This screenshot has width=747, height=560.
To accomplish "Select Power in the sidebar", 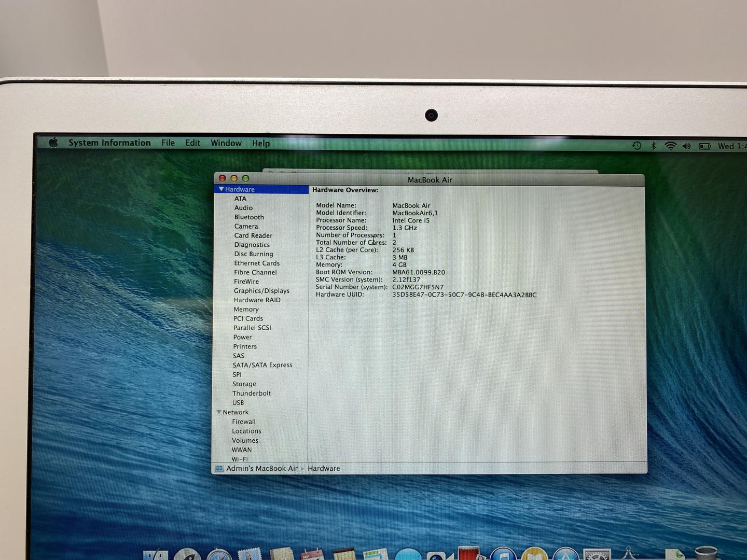I will pyautogui.click(x=242, y=338).
